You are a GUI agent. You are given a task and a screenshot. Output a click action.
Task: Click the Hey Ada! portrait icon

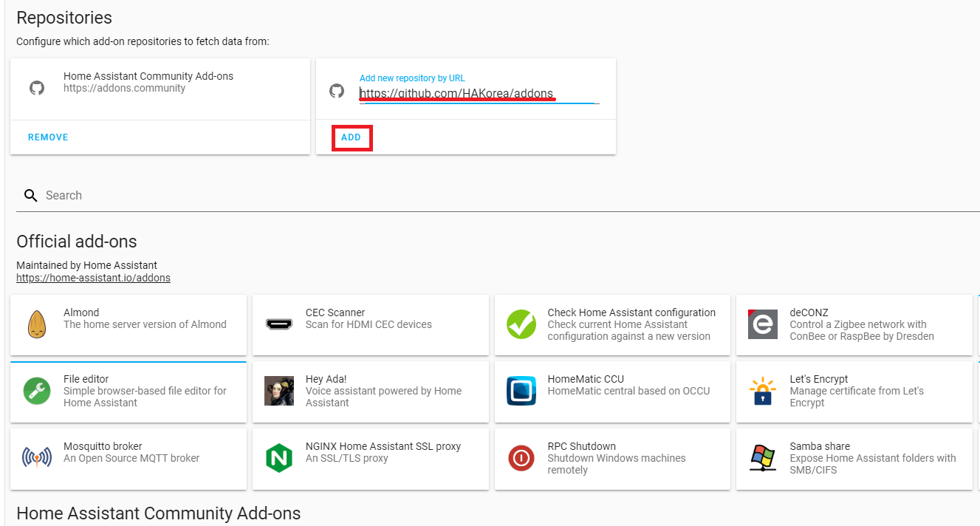coord(279,391)
